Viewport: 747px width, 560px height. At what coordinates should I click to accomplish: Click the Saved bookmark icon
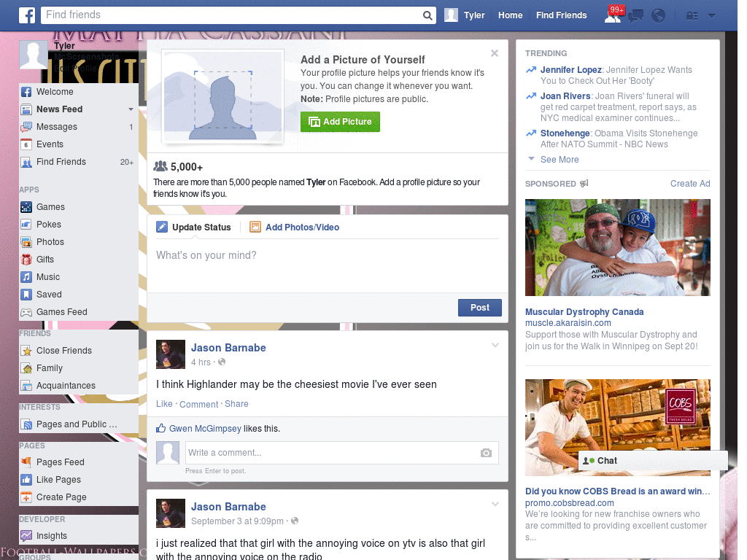[x=26, y=295]
